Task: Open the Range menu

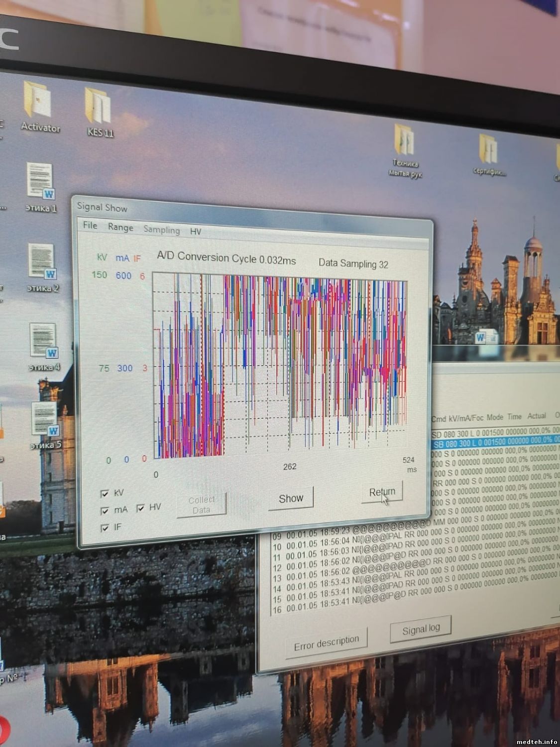Action: click(120, 227)
